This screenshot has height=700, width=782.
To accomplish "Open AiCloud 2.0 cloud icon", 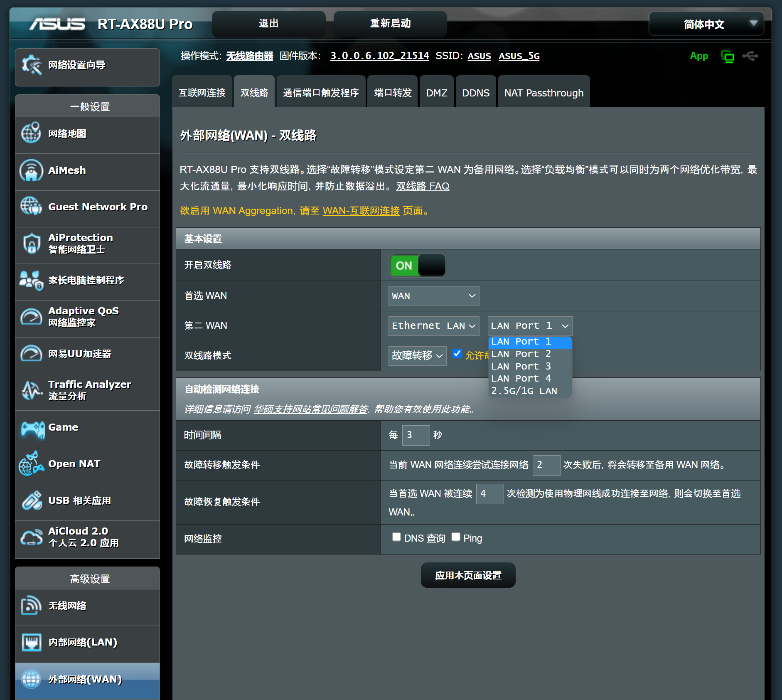I will pos(32,537).
